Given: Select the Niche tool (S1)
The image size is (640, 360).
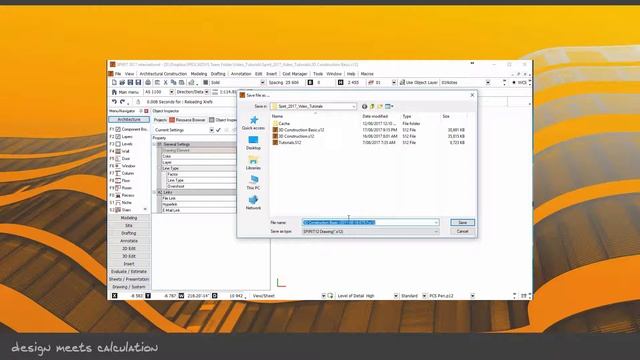Looking at the screenshot, I should [x=122, y=202].
